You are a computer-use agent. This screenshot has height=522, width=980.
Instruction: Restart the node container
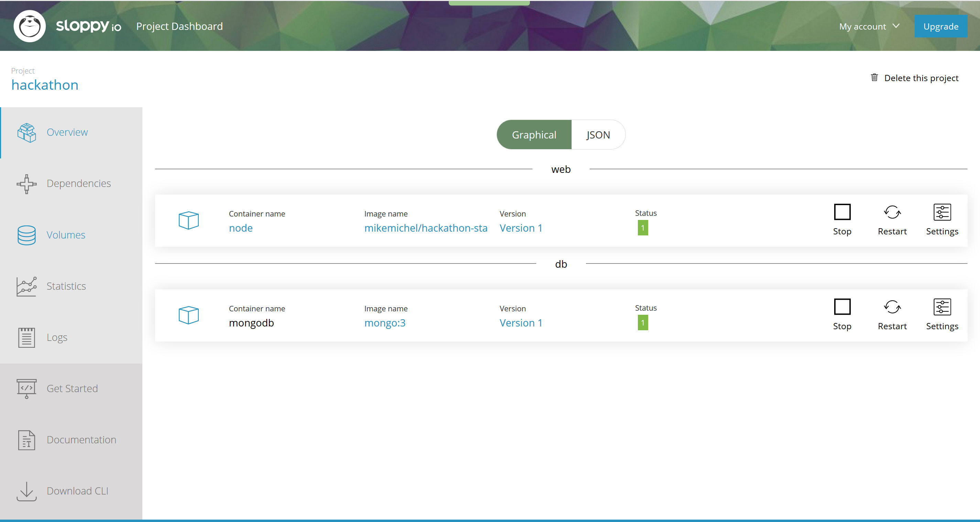[893, 220]
